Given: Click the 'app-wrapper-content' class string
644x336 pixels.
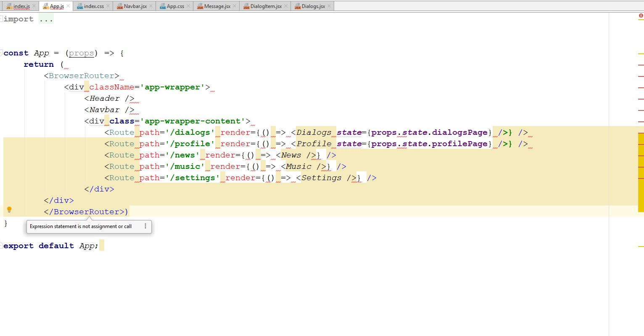Looking at the screenshot, I should (x=193, y=121).
